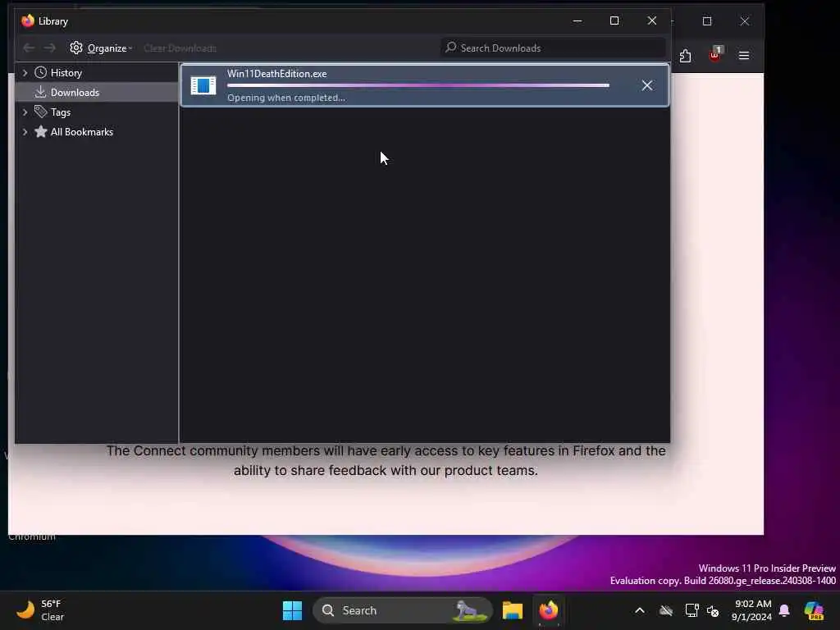Click the Organize gear menu

click(x=101, y=48)
